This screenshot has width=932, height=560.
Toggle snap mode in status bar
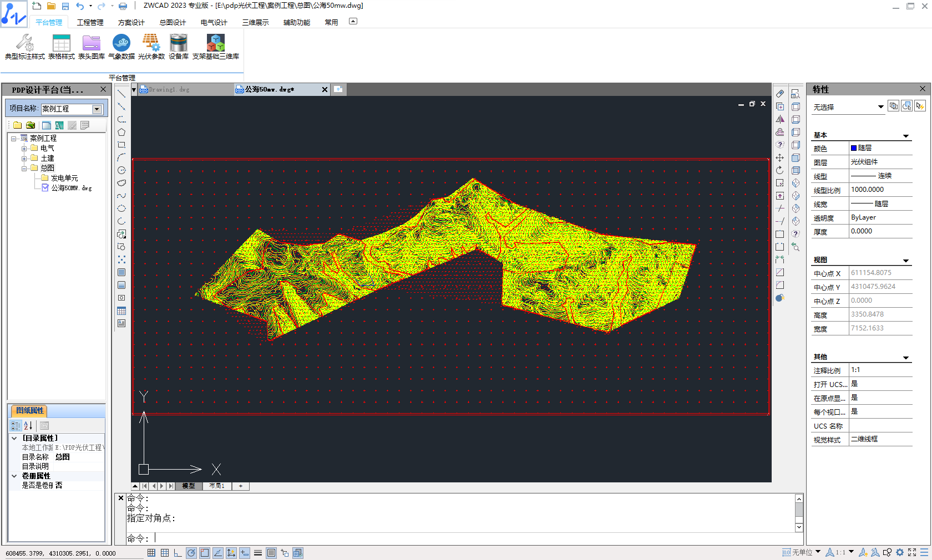point(151,553)
